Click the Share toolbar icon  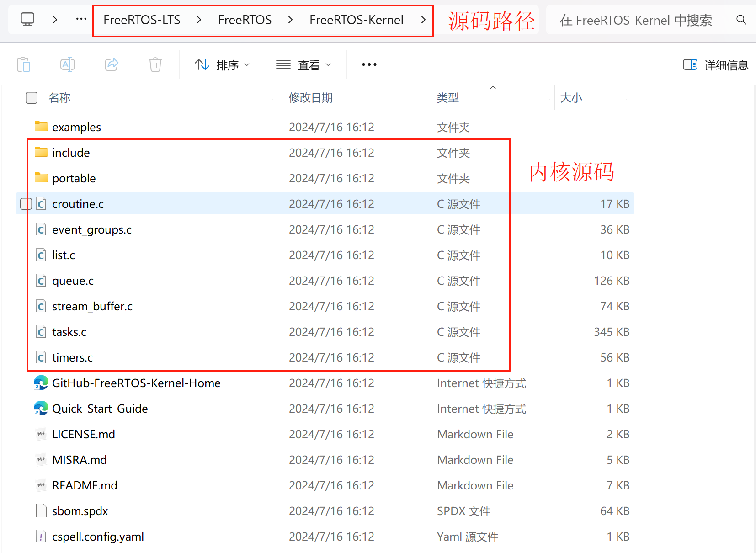[112, 64]
